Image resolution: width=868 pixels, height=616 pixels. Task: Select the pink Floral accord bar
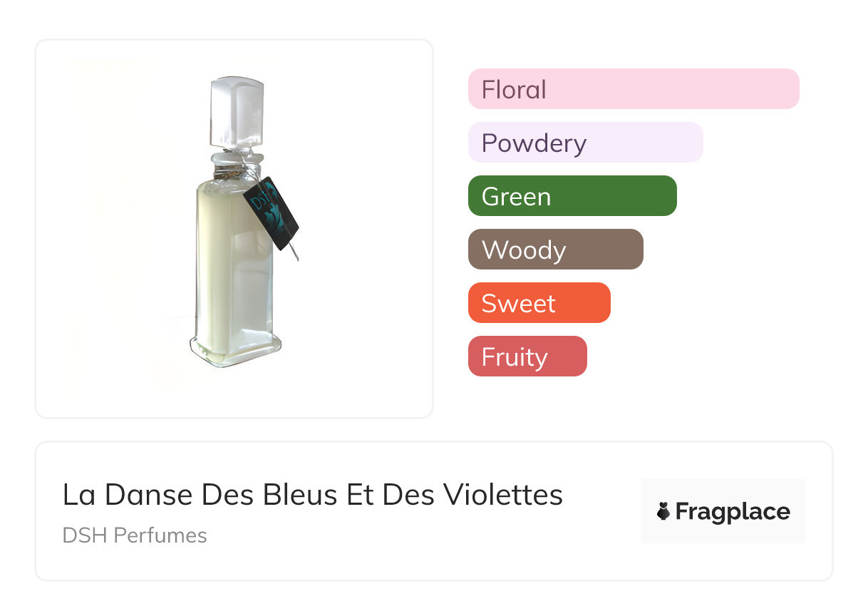pyautogui.click(x=633, y=89)
